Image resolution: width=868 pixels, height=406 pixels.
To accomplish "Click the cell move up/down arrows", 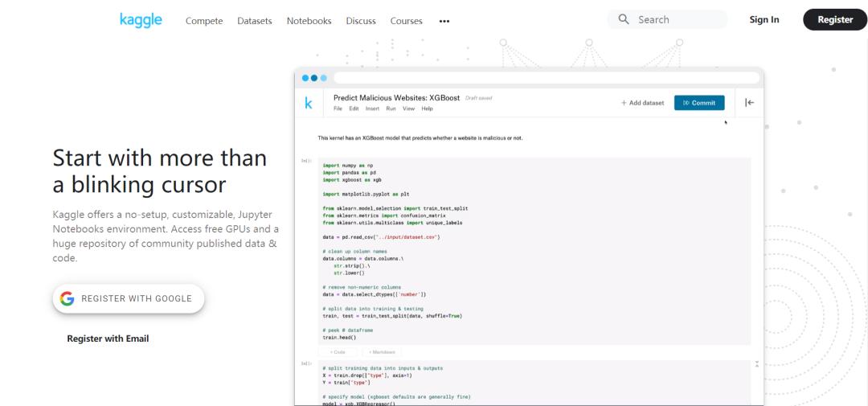I will coord(757,364).
